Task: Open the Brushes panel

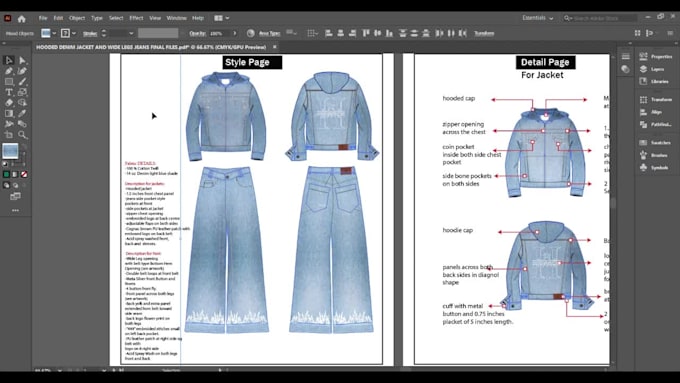Action: [x=654, y=155]
